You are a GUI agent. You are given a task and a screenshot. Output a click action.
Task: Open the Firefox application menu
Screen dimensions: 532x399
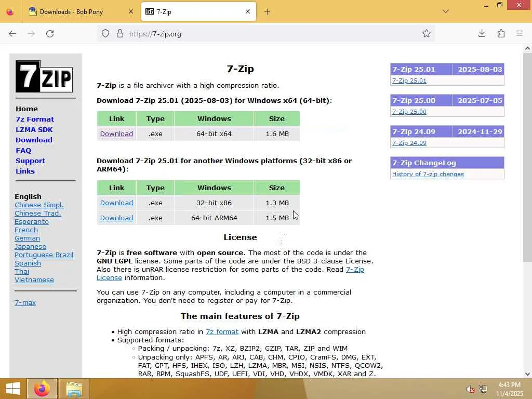[x=520, y=33]
